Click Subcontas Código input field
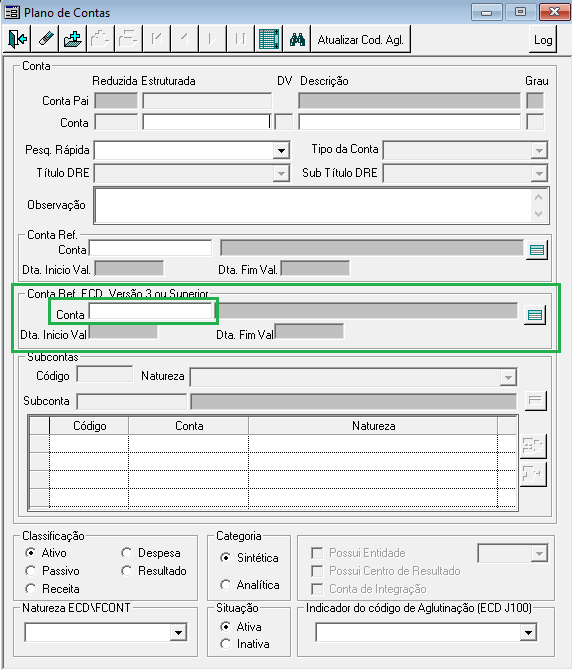 click(x=105, y=374)
